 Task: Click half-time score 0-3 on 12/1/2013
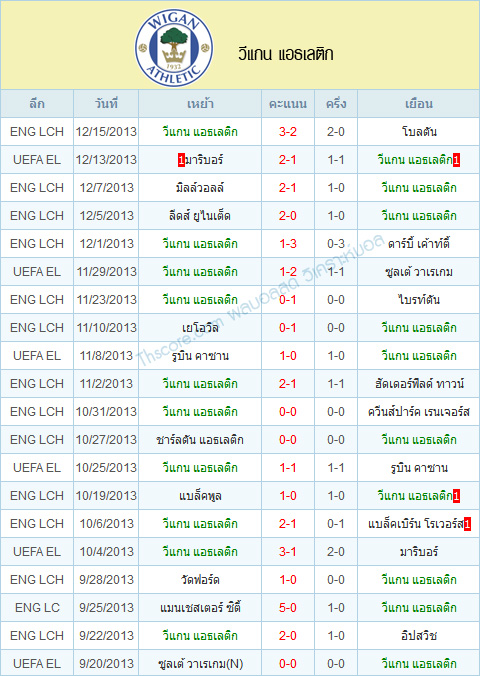click(x=336, y=244)
